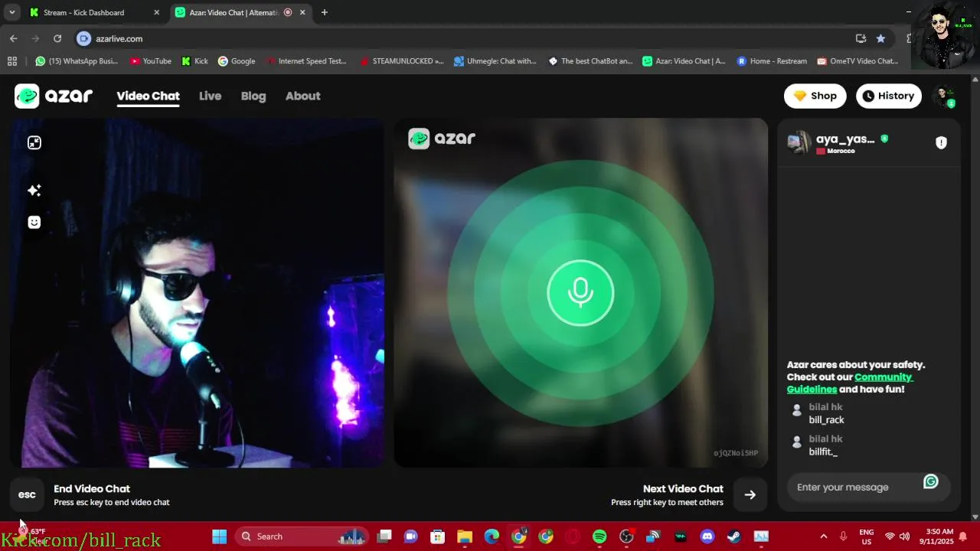Open the face filter smiley icon

coord(34,222)
